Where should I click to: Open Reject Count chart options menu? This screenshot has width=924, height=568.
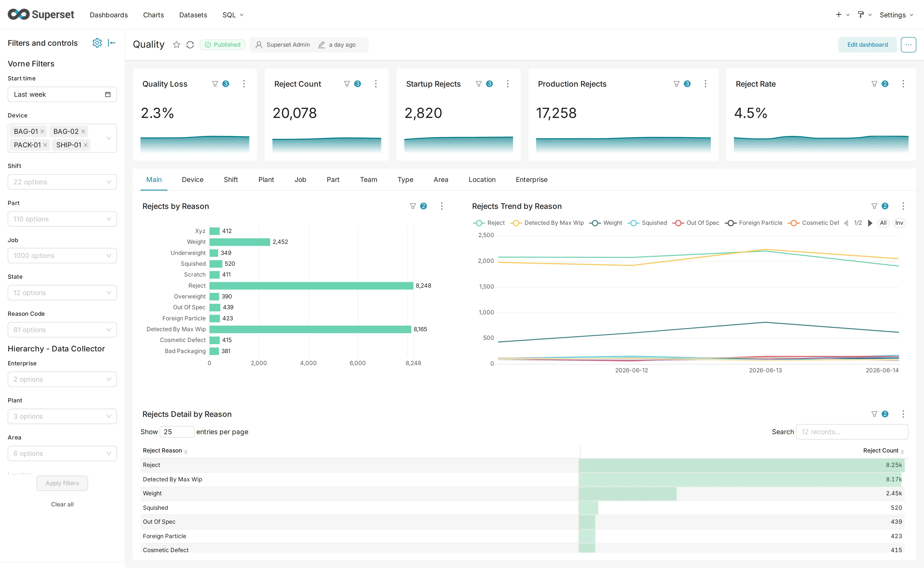(x=376, y=84)
